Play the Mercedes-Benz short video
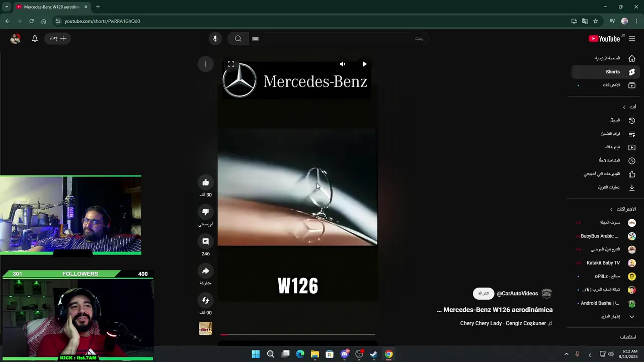Viewport: 644px width, 362px height. [364, 64]
